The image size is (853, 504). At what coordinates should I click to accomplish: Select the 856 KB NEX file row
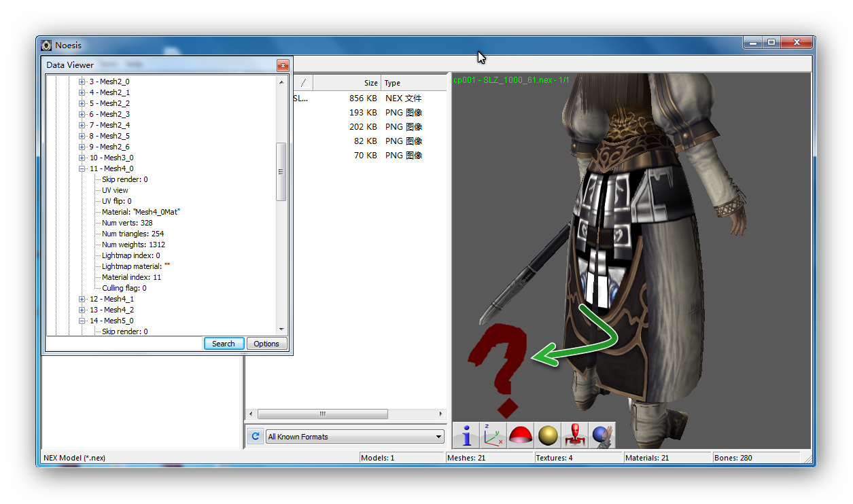point(370,98)
